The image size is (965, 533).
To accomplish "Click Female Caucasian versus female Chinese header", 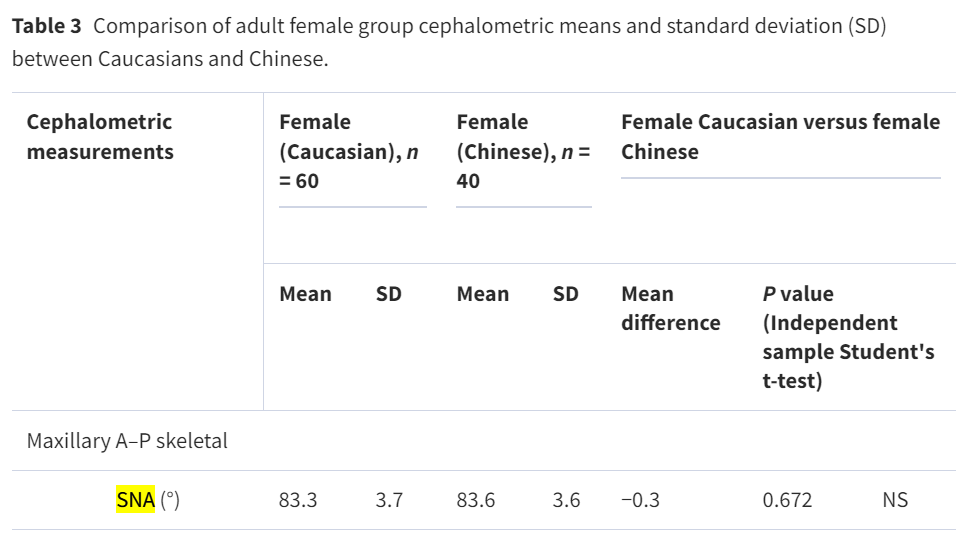I will pos(780,137).
